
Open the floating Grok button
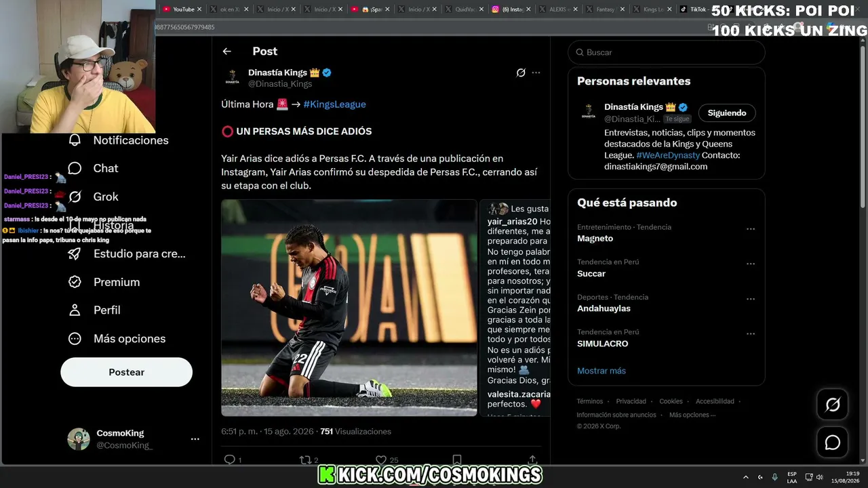(x=833, y=405)
